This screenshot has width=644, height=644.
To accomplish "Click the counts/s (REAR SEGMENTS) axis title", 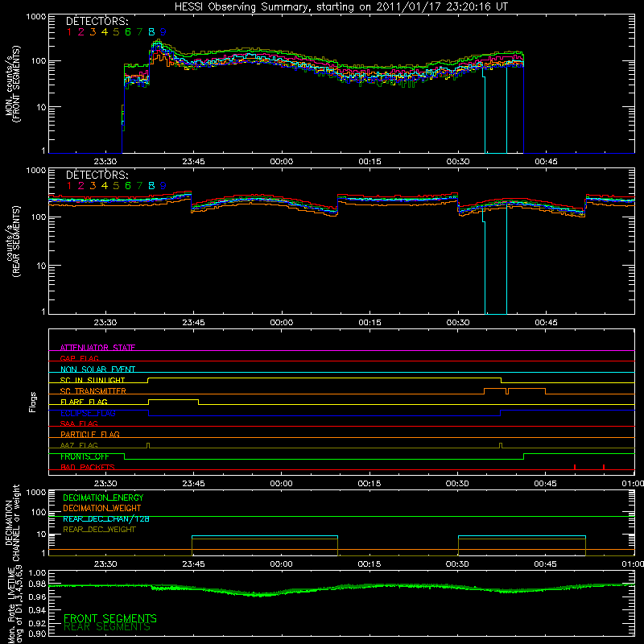I will (x=12, y=242).
